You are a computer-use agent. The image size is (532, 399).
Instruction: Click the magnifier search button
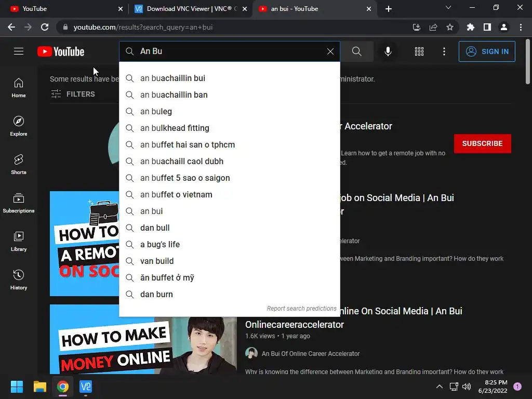(356, 51)
